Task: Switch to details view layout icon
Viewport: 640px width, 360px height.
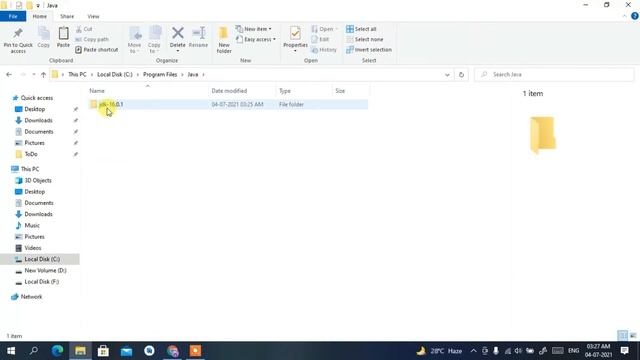Action: [622, 336]
